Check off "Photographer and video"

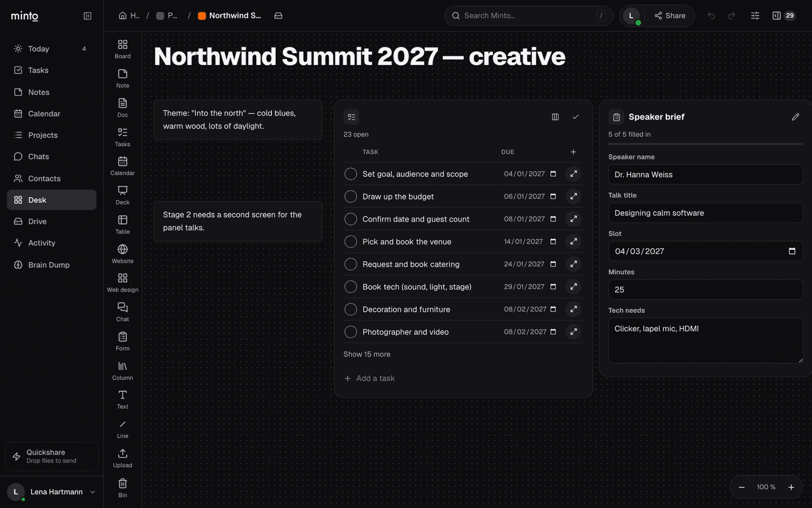pos(351,332)
